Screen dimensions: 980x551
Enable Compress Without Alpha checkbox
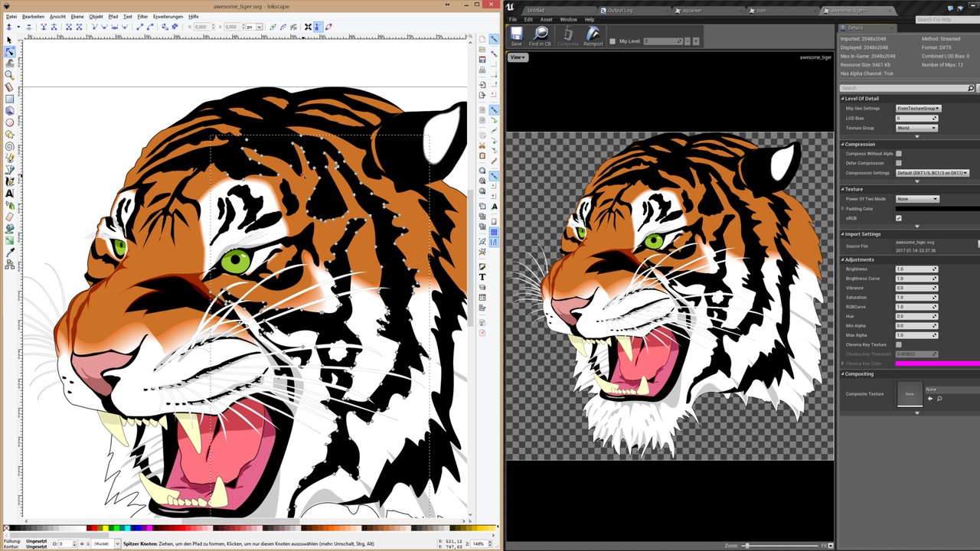pyautogui.click(x=899, y=154)
